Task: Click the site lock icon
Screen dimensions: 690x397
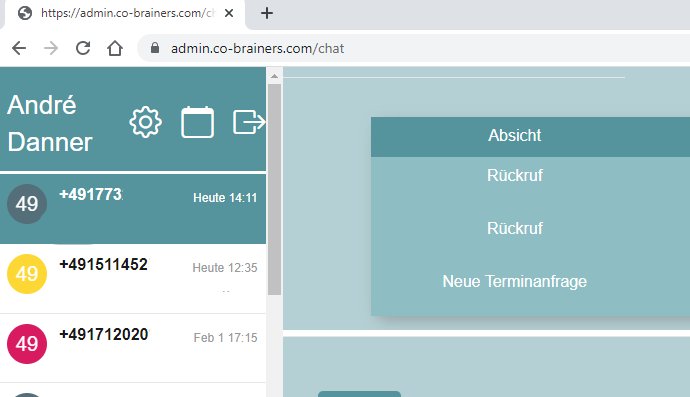Action: pyautogui.click(x=155, y=48)
